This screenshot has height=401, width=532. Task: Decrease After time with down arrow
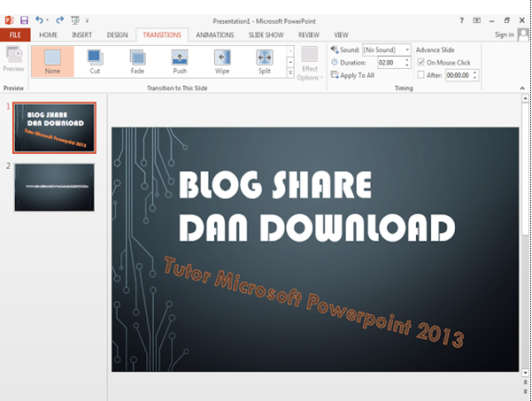pyautogui.click(x=475, y=78)
